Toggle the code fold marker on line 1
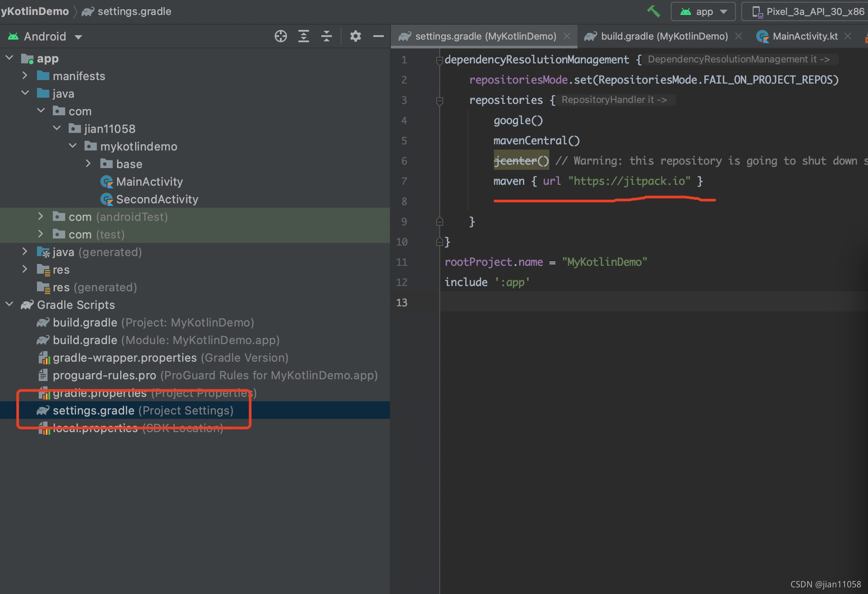Screen dimensions: 868x594 [439, 60]
